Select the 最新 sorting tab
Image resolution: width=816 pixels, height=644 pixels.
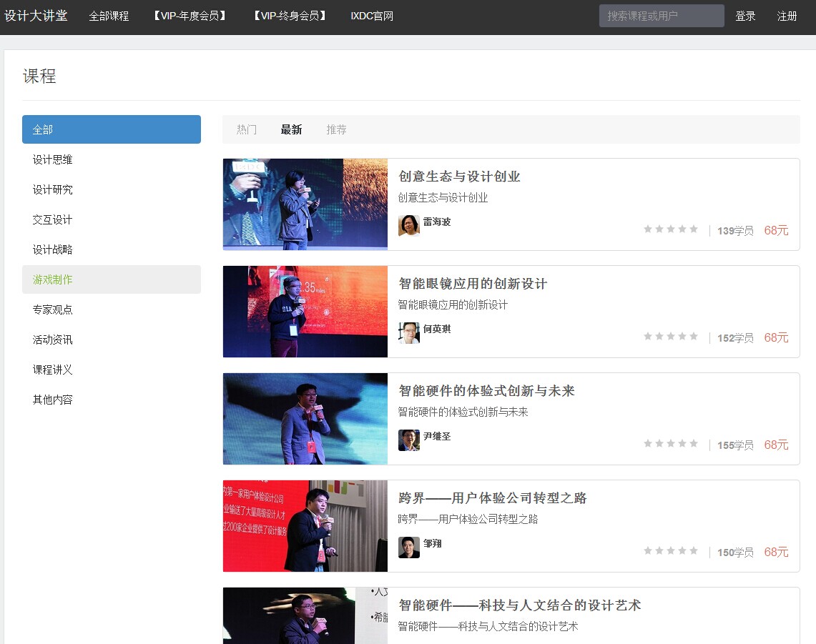point(291,129)
